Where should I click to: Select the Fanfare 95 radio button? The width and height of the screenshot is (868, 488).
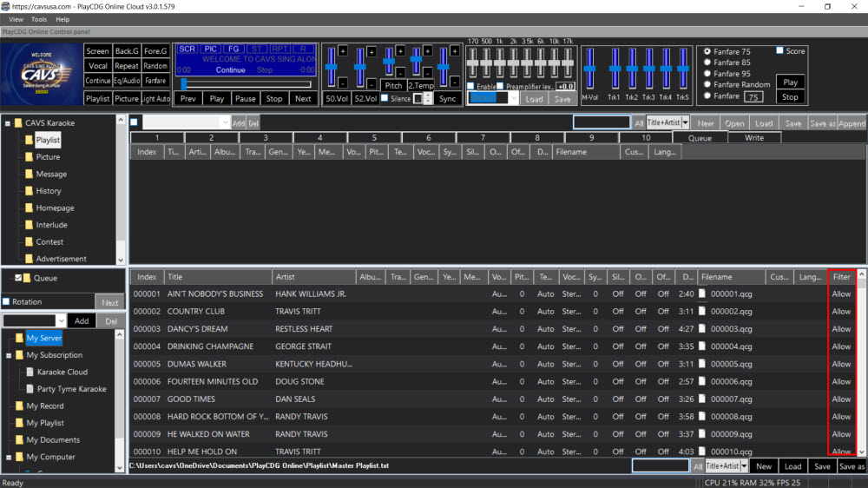pyautogui.click(x=707, y=74)
